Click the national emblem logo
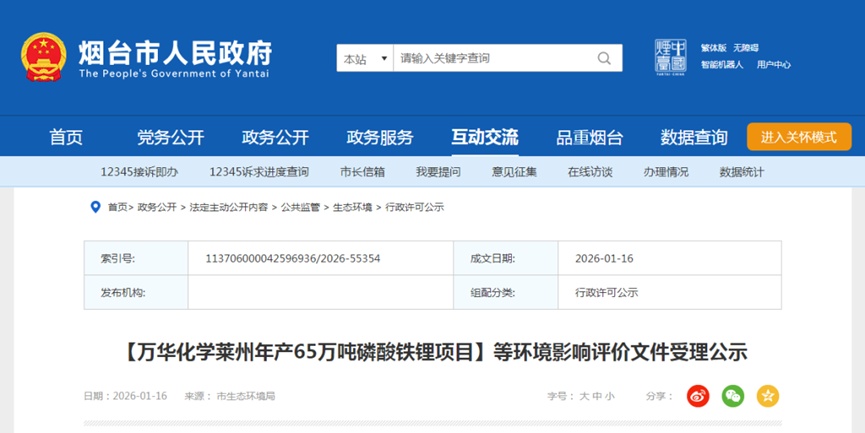The image size is (865, 433). tap(43, 57)
